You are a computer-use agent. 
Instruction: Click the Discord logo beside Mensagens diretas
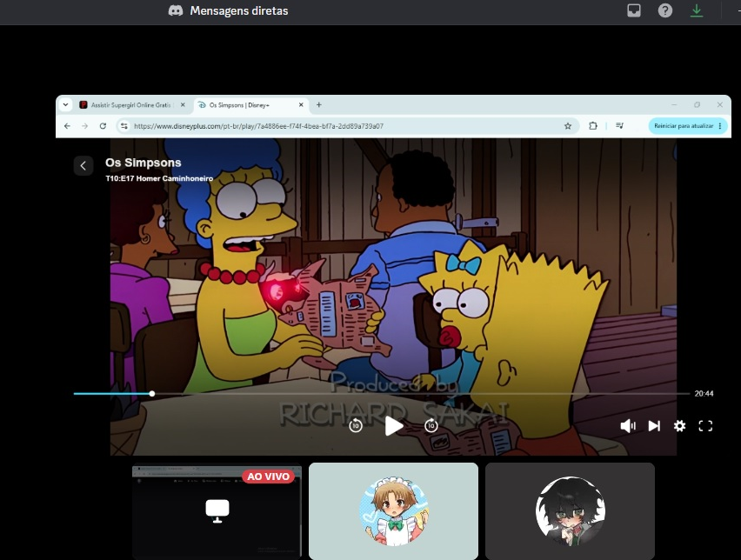pyautogui.click(x=176, y=10)
